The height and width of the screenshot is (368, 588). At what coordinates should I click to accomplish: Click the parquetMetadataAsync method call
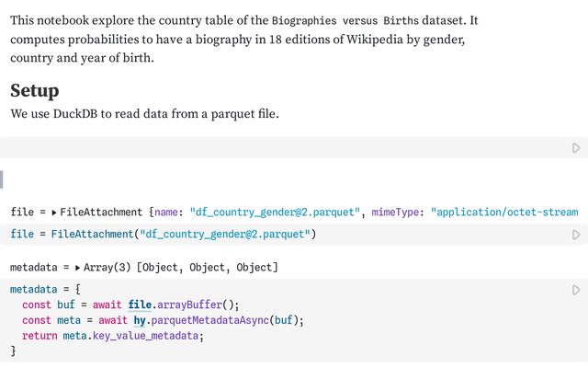click(210, 320)
